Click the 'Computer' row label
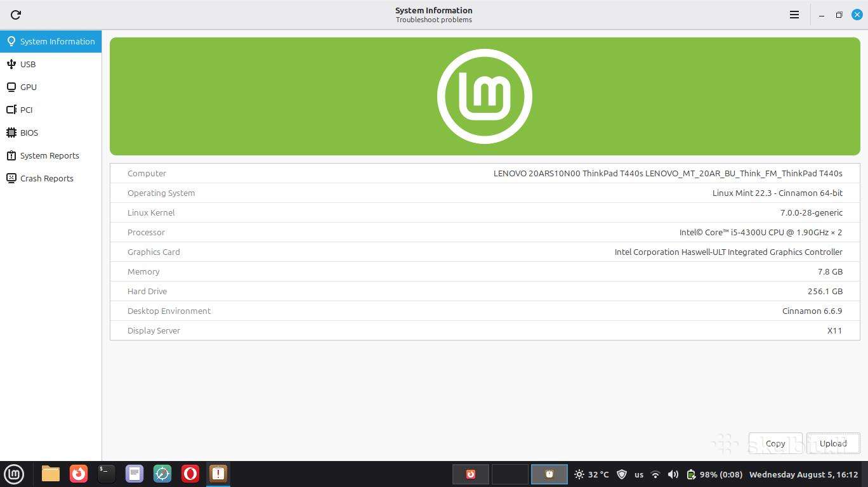Screen dimensions: 868x487 (147, 173)
